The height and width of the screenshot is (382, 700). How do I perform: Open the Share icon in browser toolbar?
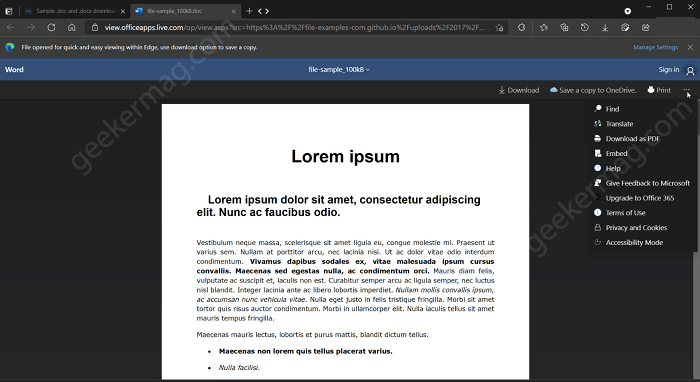click(x=646, y=28)
